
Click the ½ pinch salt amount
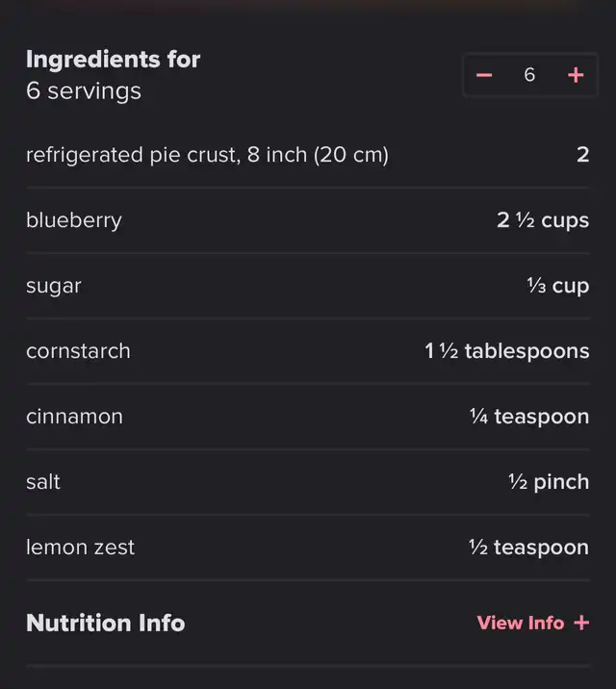pyautogui.click(x=549, y=482)
